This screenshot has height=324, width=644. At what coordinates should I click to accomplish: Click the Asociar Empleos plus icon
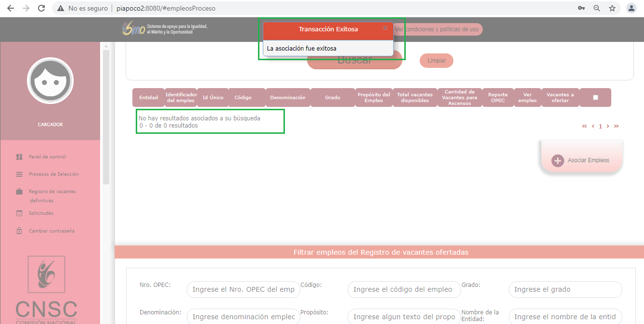[557, 160]
